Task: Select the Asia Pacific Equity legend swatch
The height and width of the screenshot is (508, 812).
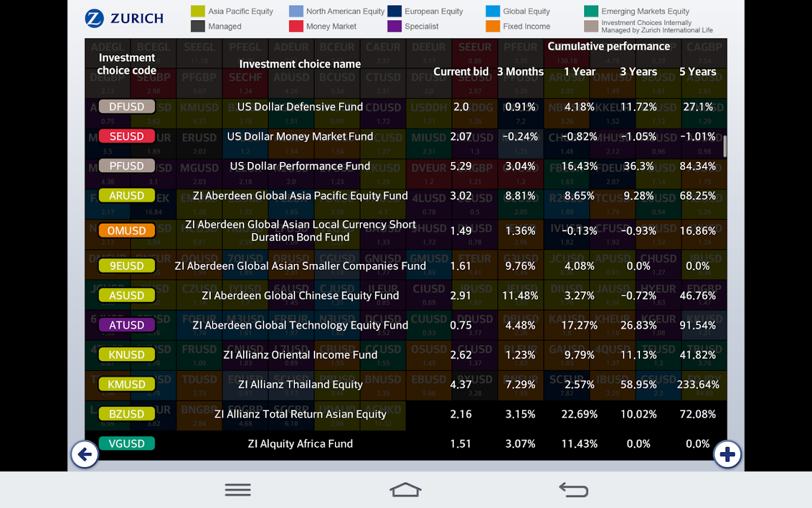Action: tap(198, 11)
